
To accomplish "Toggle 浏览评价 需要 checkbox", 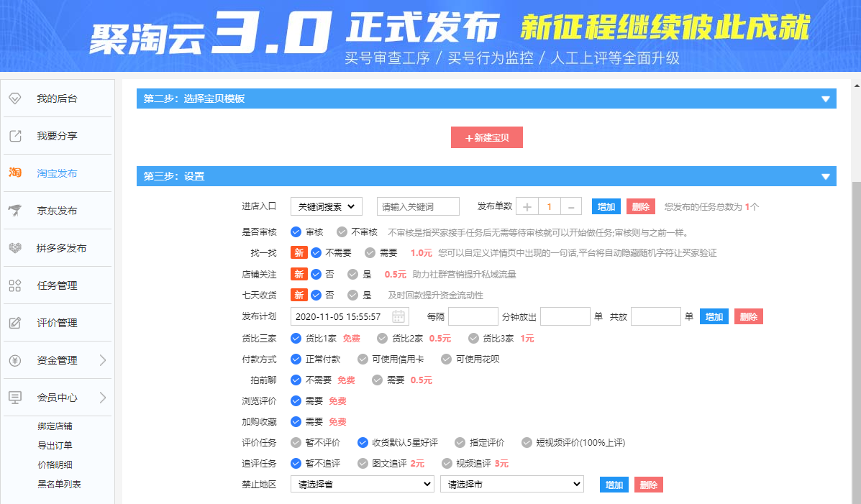I will click(x=296, y=400).
